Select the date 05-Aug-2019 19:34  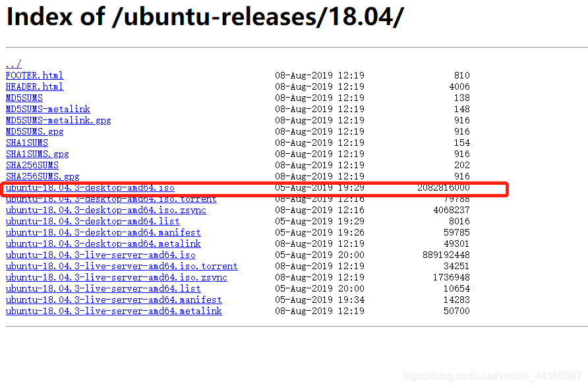(x=320, y=300)
